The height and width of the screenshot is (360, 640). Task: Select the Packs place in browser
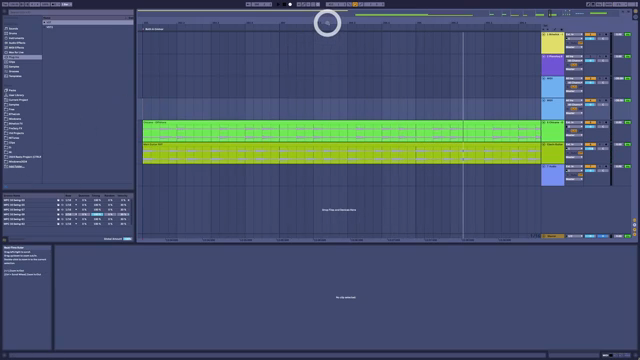point(13,90)
